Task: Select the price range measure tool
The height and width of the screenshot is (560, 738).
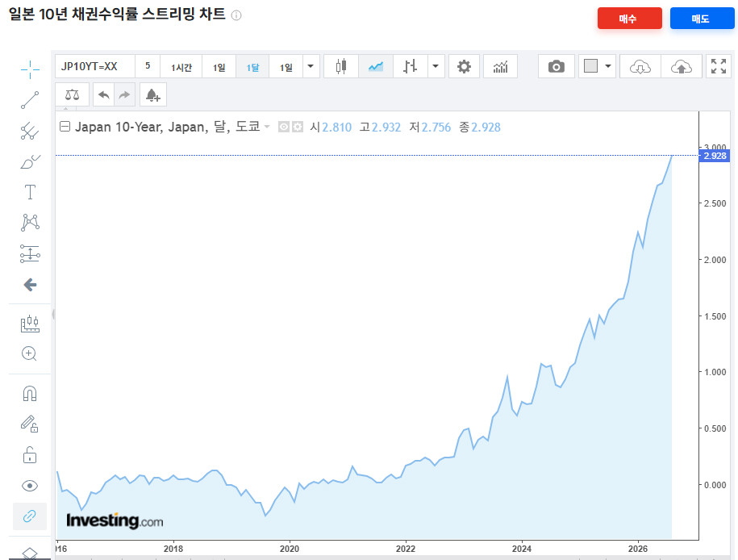Action: pos(30,324)
